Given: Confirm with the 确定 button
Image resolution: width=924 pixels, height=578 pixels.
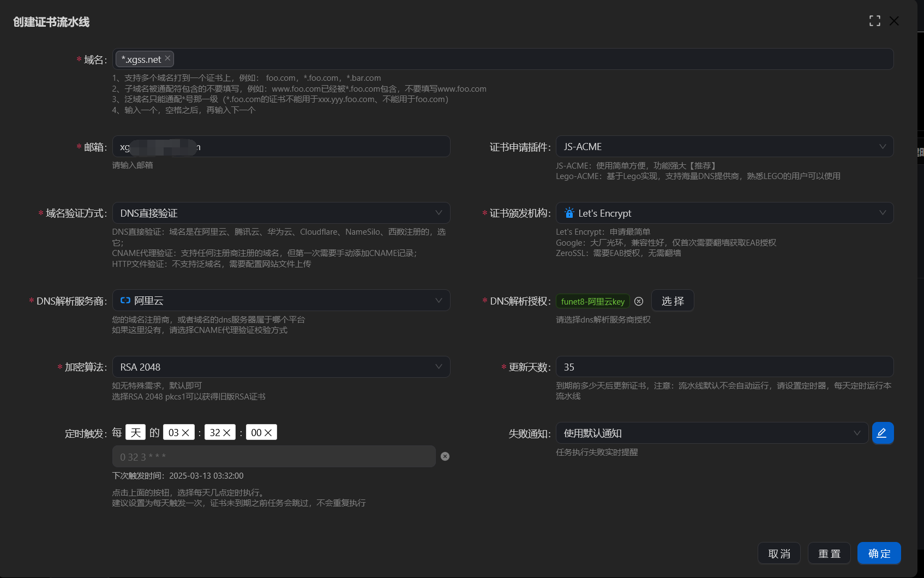Looking at the screenshot, I should [879, 553].
